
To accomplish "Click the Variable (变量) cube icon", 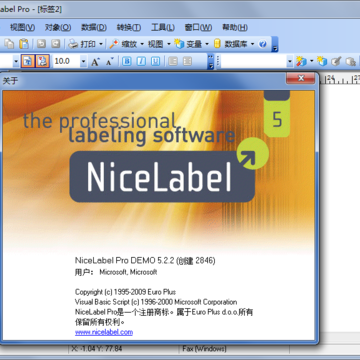I will click(x=180, y=44).
